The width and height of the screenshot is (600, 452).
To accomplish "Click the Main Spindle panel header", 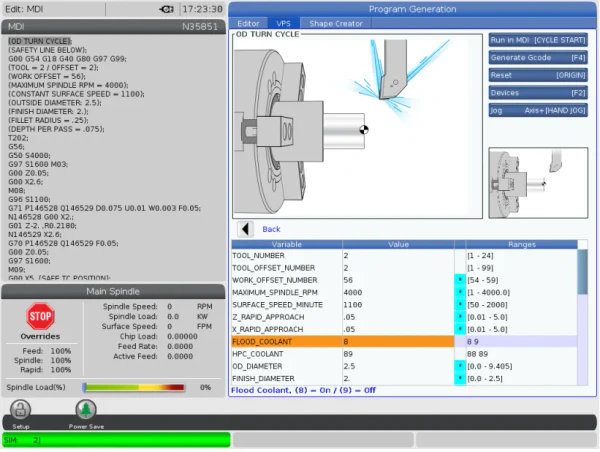I will point(113,292).
